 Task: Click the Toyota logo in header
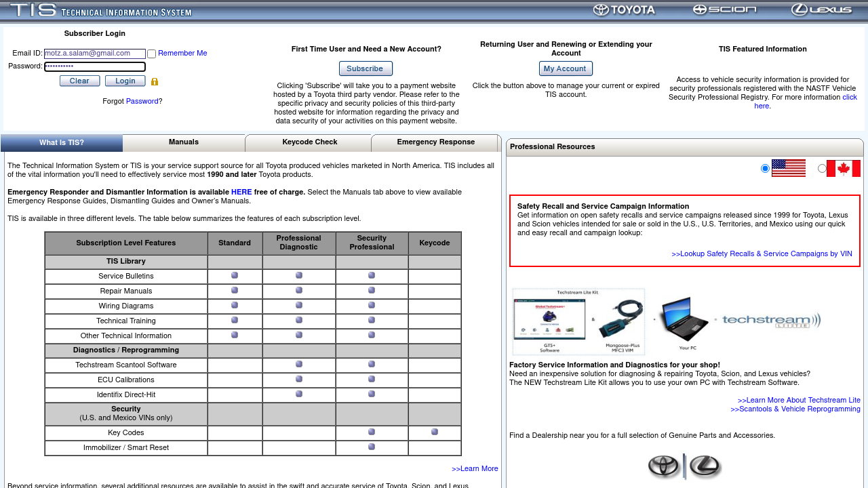[624, 10]
